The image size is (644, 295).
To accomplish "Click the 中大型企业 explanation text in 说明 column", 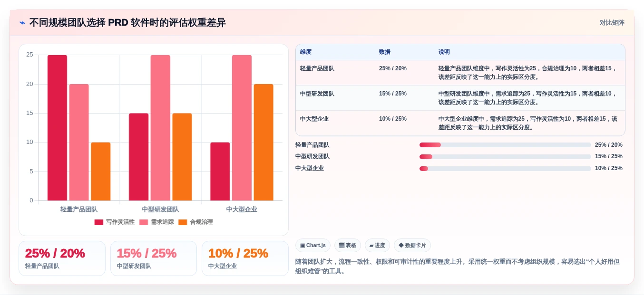I will click(x=528, y=123).
